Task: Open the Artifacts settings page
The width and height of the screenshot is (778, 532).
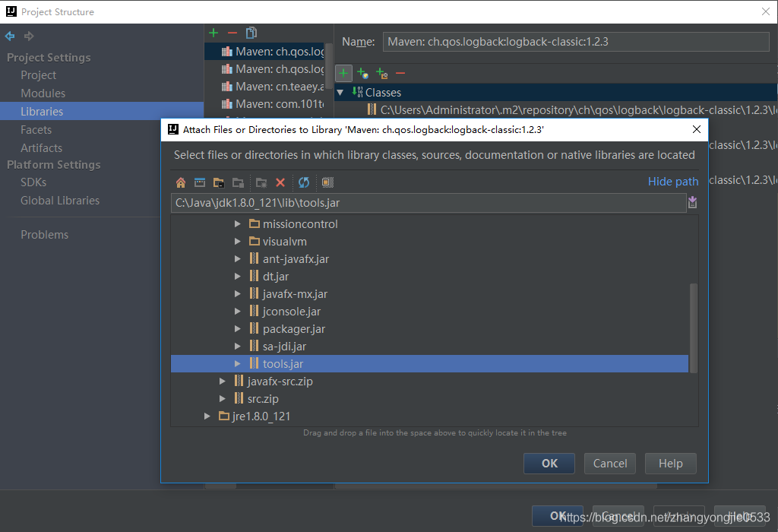Action: [41, 148]
